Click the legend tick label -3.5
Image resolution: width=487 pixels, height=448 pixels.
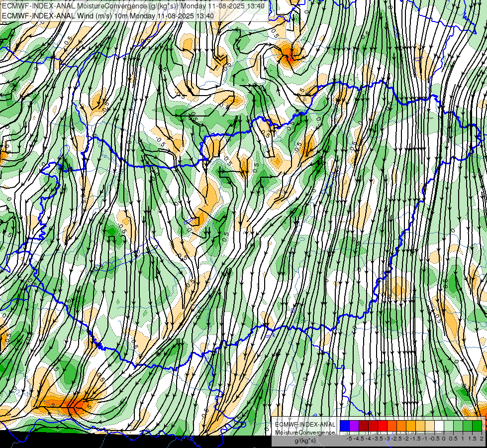pos(378,439)
